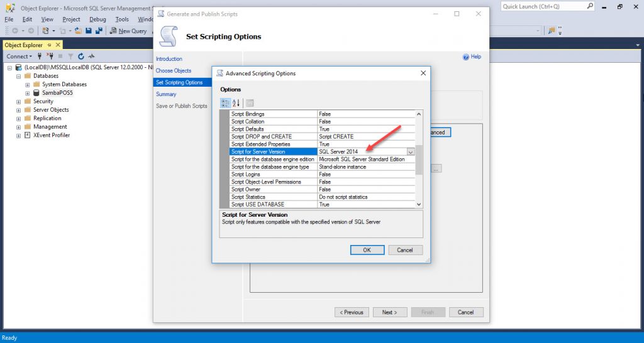Click Alphabetical sort icon in Advanced Scripting Options
Screen dimensions: 644x343
(x=236, y=102)
